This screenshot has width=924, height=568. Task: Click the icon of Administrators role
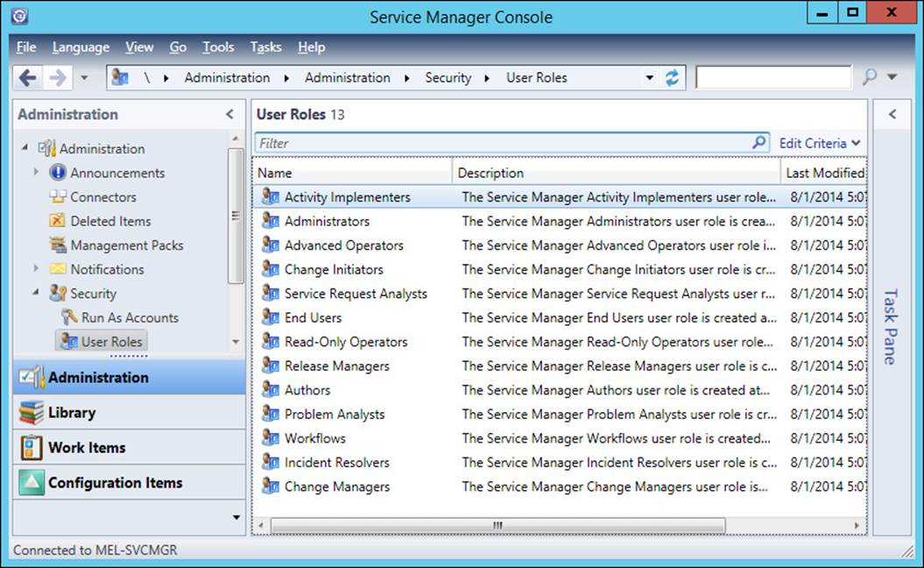270,220
